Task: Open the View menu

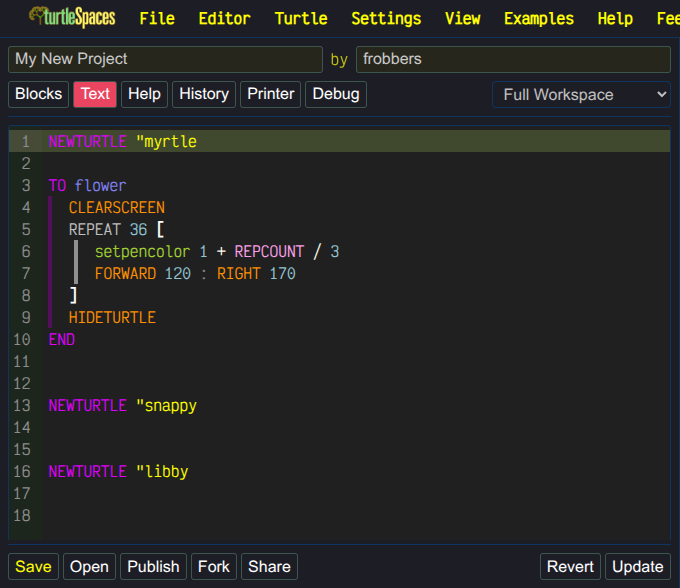Action: point(462,19)
